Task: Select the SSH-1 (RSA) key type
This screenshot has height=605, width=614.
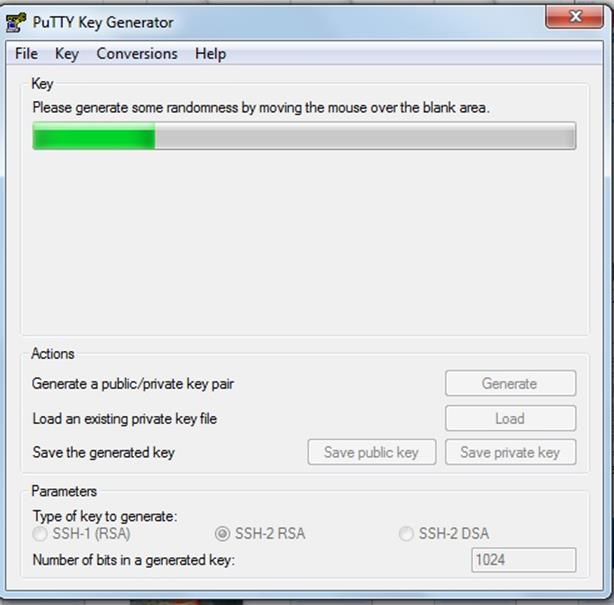Action: tap(81, 533)
